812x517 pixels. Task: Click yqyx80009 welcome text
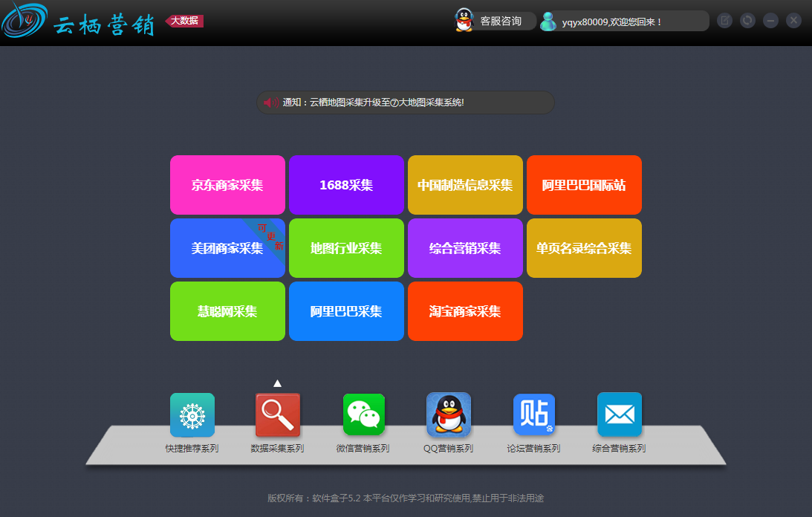tap(611, 22)
